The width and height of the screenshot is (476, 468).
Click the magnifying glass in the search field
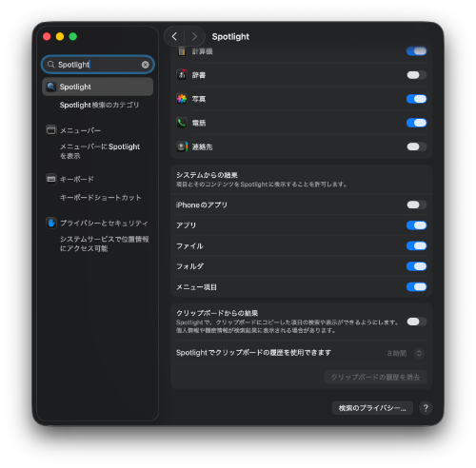point(50,65)
